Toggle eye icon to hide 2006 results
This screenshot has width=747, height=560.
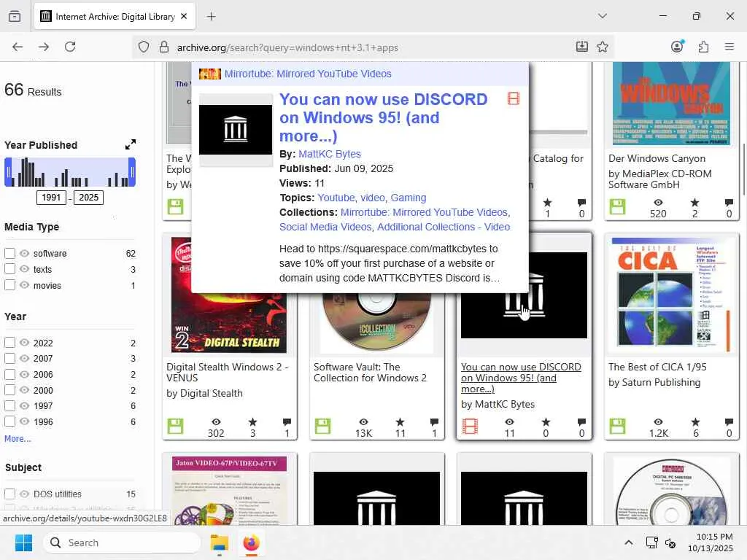pyautogui.click(x=25, y=374)
